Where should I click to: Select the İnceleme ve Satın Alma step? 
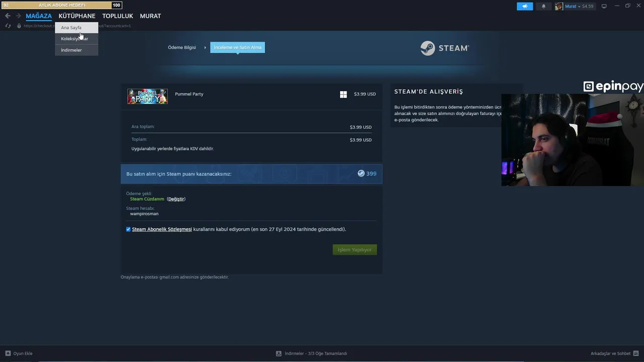[x=237, y=47]
